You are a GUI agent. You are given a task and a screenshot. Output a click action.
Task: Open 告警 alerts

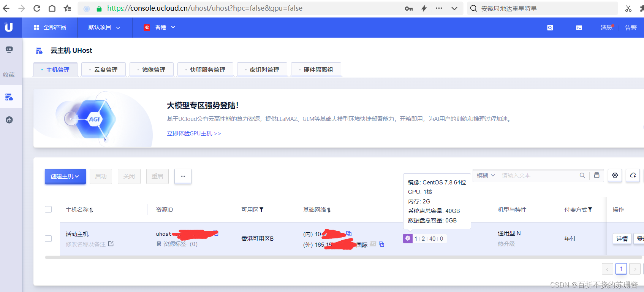(x=631, y=27)
